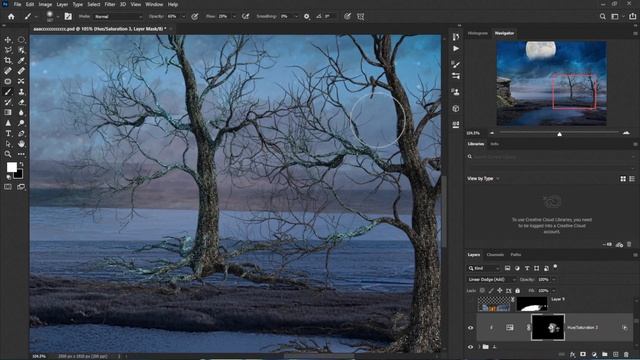Select the Horizontal Type tool
Image resolution: width=640 pixels, height=360 pixels.
pos(8,133)
